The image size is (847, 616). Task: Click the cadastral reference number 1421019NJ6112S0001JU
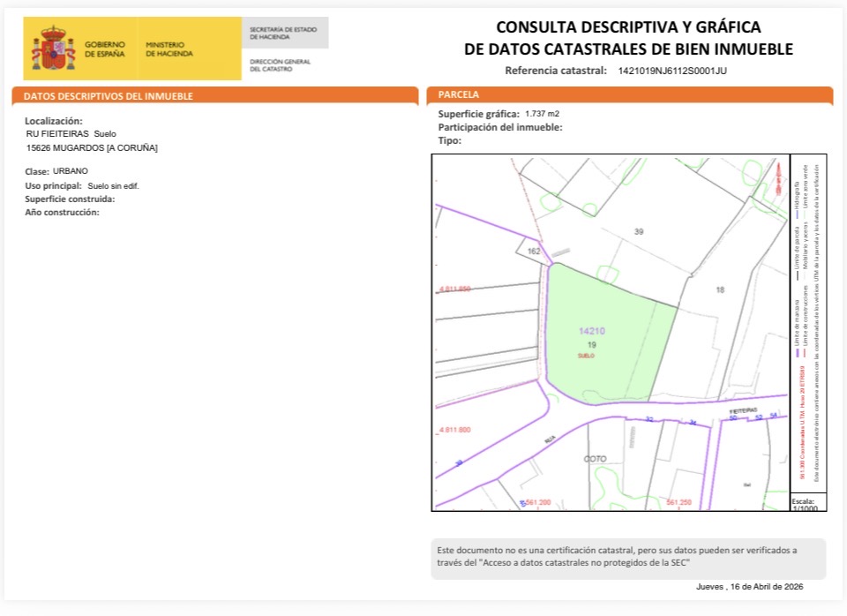[672, 71]
